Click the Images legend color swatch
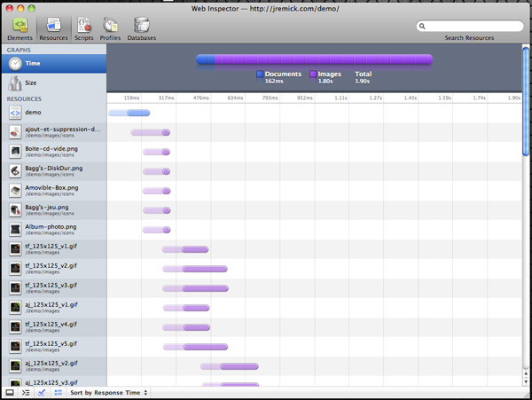 [313, 74]
